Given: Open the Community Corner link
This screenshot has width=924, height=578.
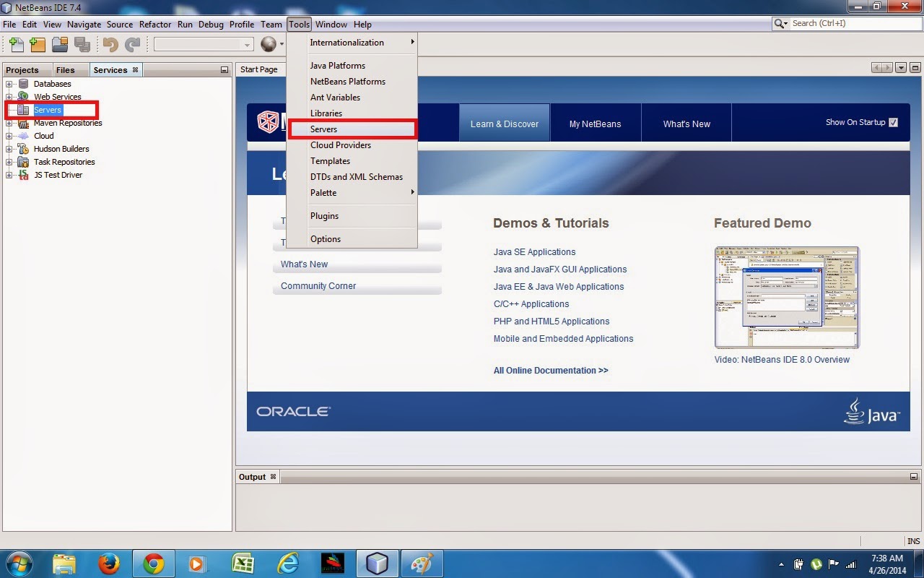Looking at the screenshot, I should click(318, 286).
